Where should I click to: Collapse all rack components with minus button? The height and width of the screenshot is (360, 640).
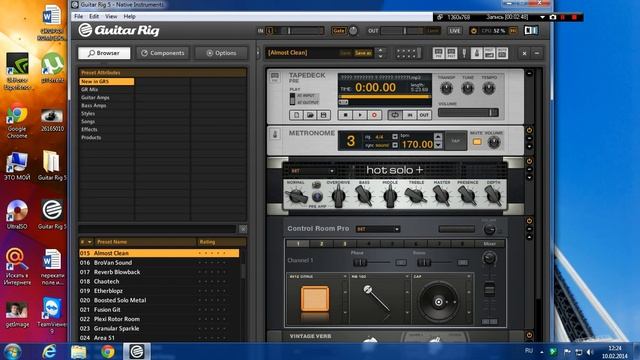click(x=537, y=53)
